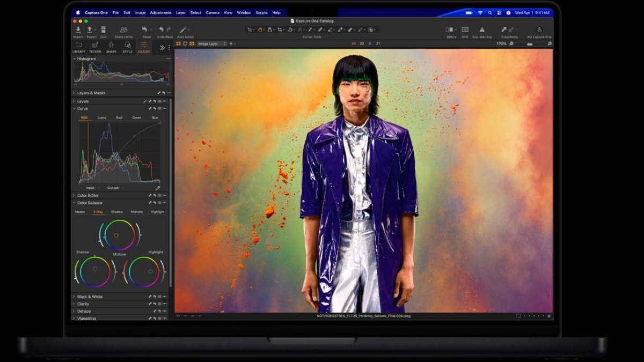Open the Cull tool
The image size is (644, 362).
pyautogui.click(x=103, y=29)
